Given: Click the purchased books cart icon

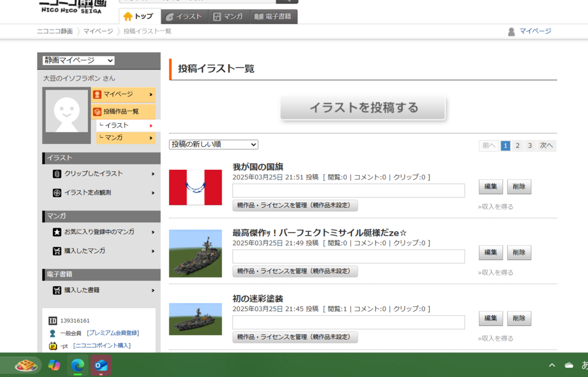Looking at the screenshot, I should [x=57, y=290].
